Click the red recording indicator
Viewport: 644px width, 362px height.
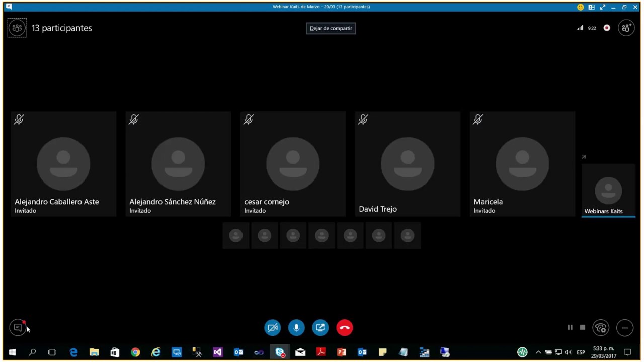tap(607, 28)
